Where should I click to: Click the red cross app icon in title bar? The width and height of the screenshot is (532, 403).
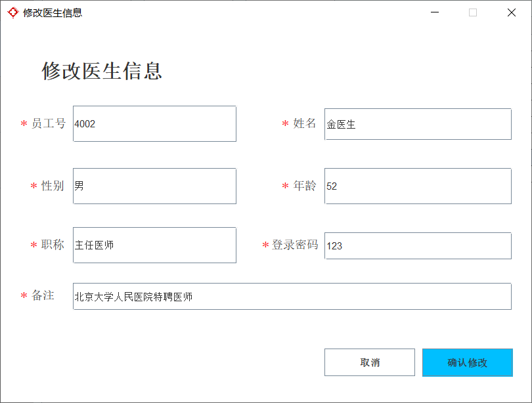pyautogui.click(x=13, y=12)
